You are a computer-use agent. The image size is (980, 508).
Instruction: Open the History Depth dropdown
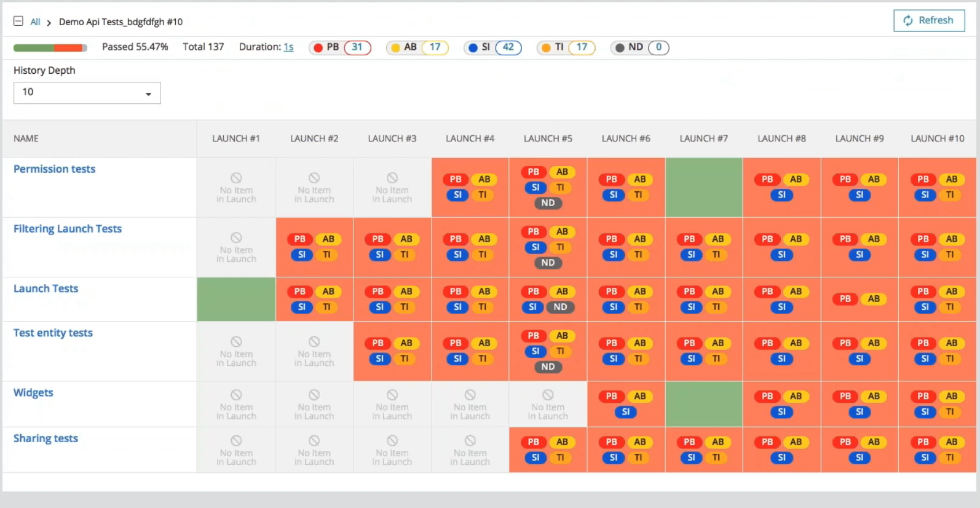pos(87,93)
